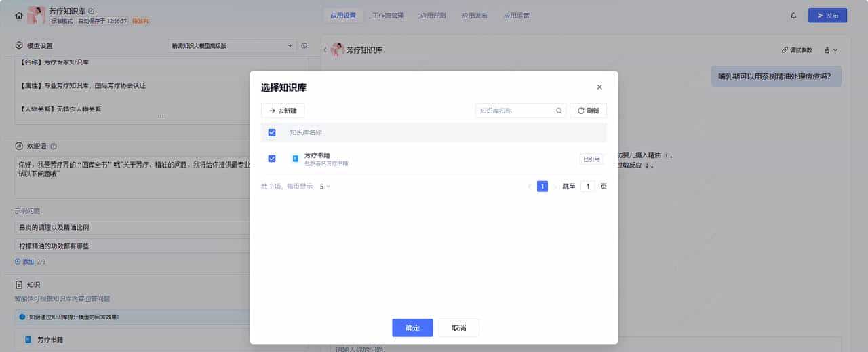This screenshot has height=352, width=868.
Task: Click the 标准模式 tag
Action: click(x=62, y=21)
